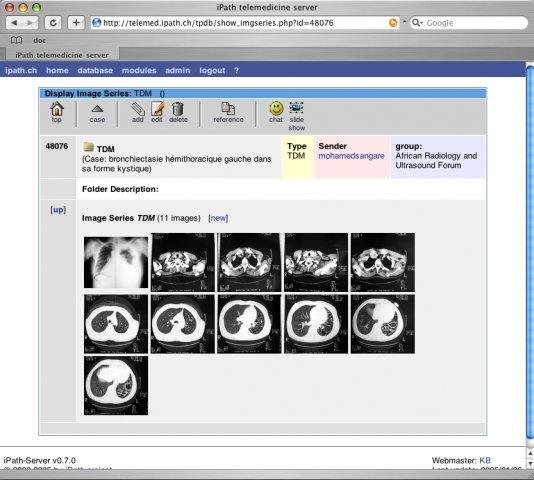Open the case via the triangle icon
This screenshot has width=534, height=480.
coord(97,109)
